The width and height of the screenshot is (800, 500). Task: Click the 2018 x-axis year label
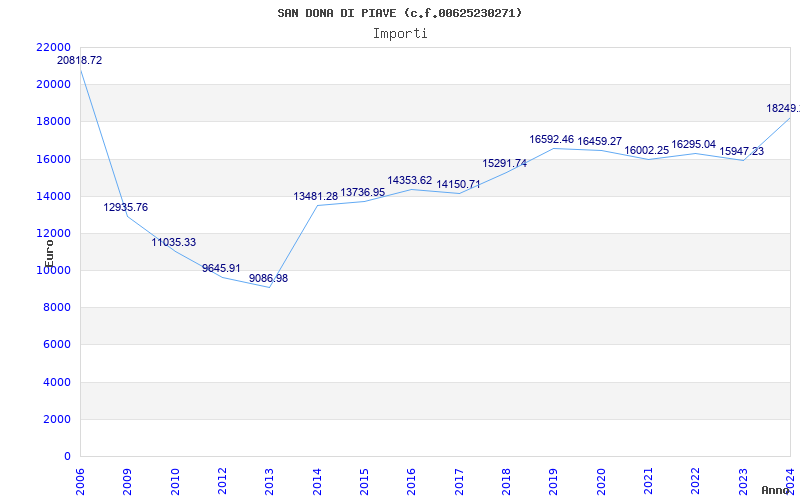click(506, 481)
